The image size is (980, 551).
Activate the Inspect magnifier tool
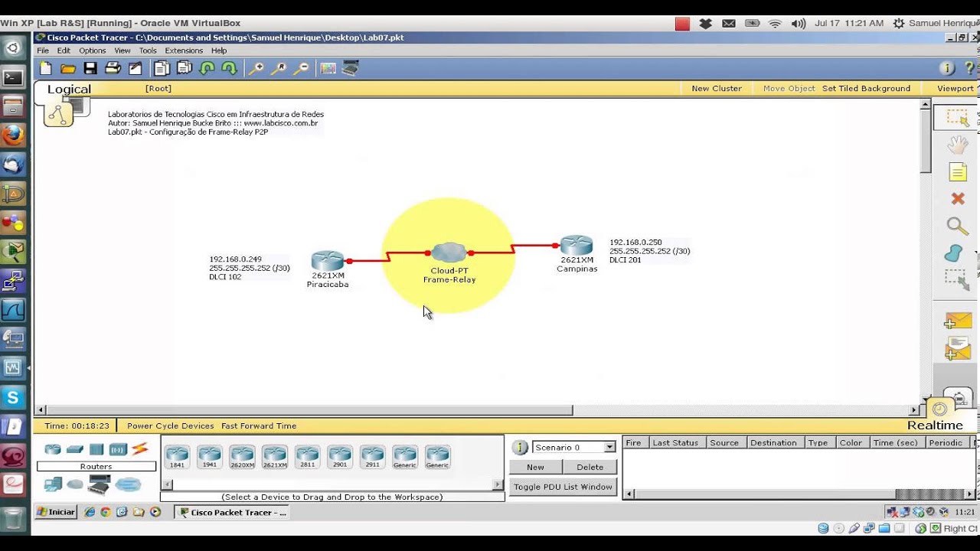pyautogui.click(x=958, y=226)
